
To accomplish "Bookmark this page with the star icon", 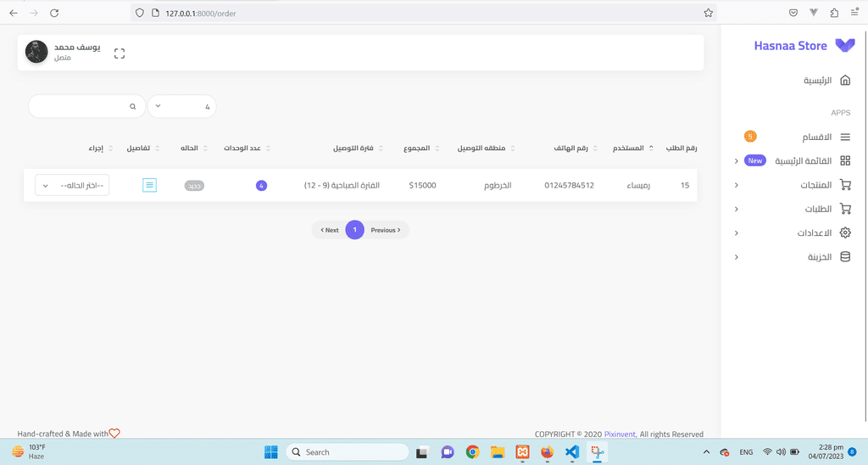I will pos(708,13).
